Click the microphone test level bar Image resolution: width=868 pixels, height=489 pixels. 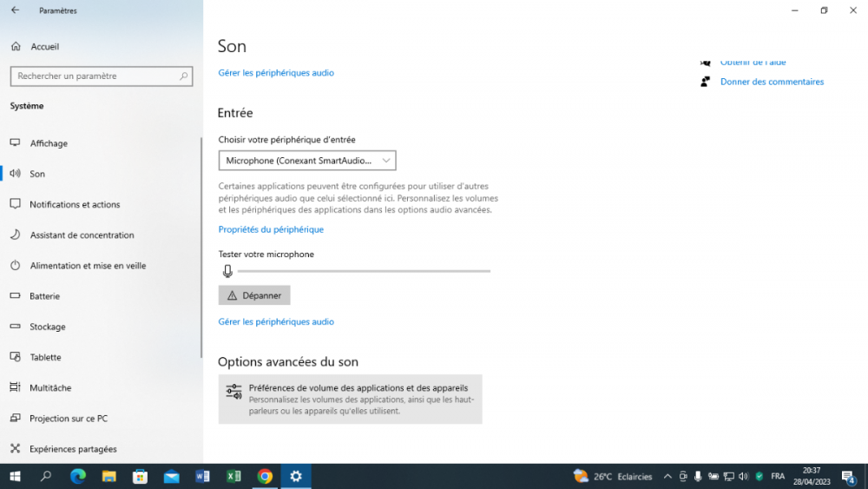365,271
